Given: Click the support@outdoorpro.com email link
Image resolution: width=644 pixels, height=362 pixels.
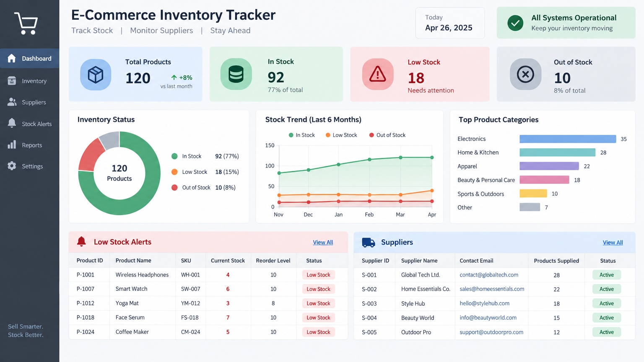Looking at the screenshot, I should tap(491, 332).
